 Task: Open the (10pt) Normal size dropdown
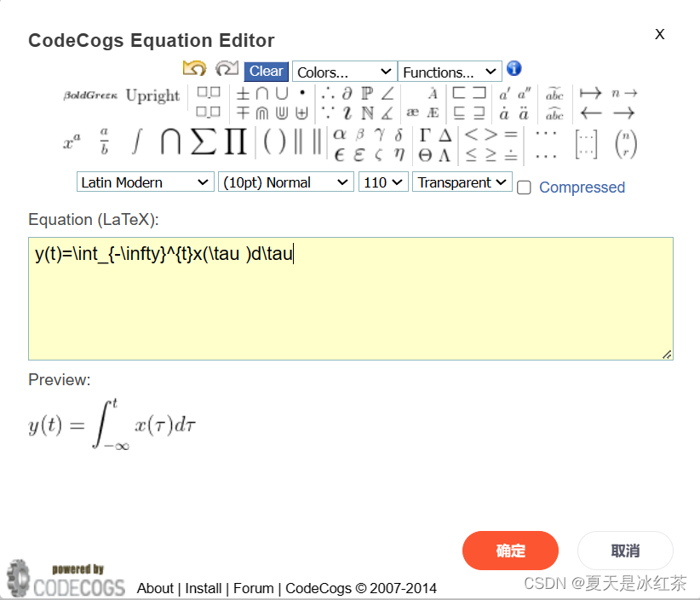point(286,182)
